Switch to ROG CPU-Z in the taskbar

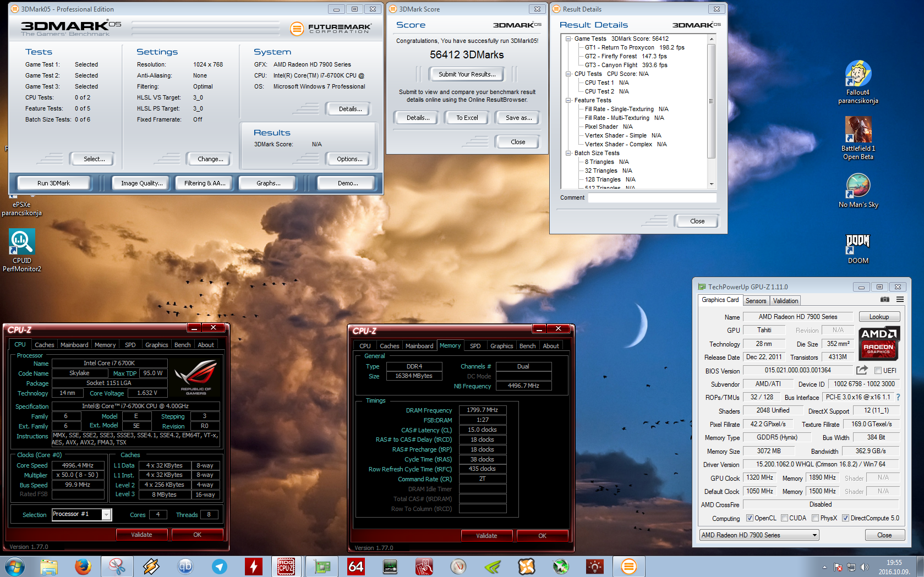pyautogui.click(x=286, y=566)
